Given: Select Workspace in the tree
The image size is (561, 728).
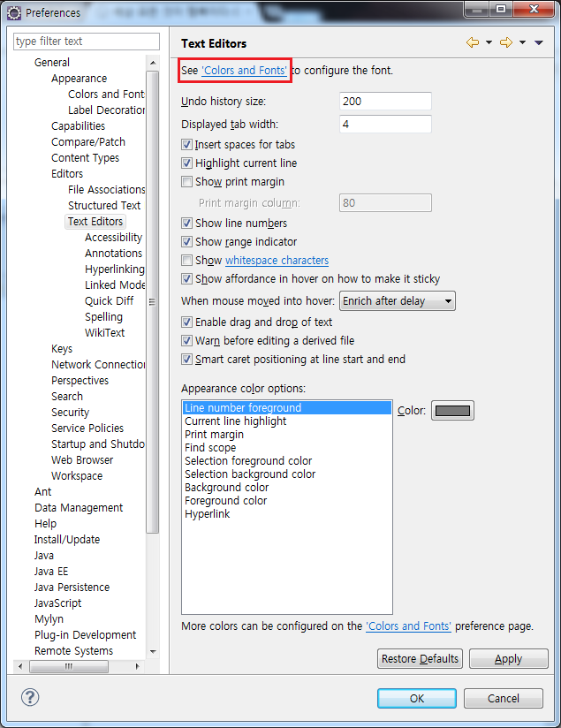Looking at the screenshot, I should coord(77,476).
